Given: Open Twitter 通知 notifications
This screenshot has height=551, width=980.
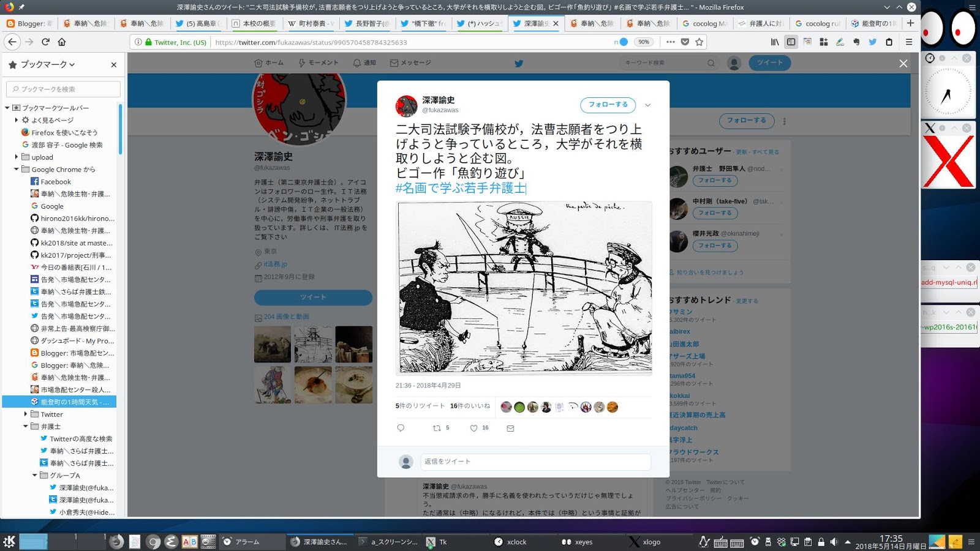Looking at the screenshot, I should click(x=364, y=62).
